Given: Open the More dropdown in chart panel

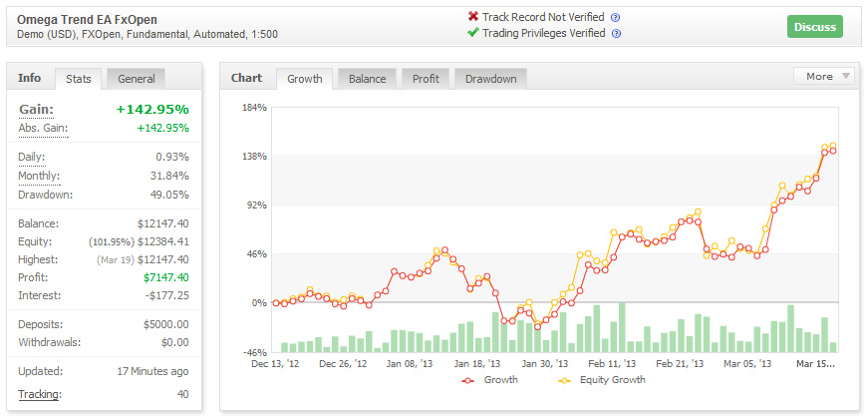Looking at the screenshot, I should pyautogui.click(x=823, y=77).
